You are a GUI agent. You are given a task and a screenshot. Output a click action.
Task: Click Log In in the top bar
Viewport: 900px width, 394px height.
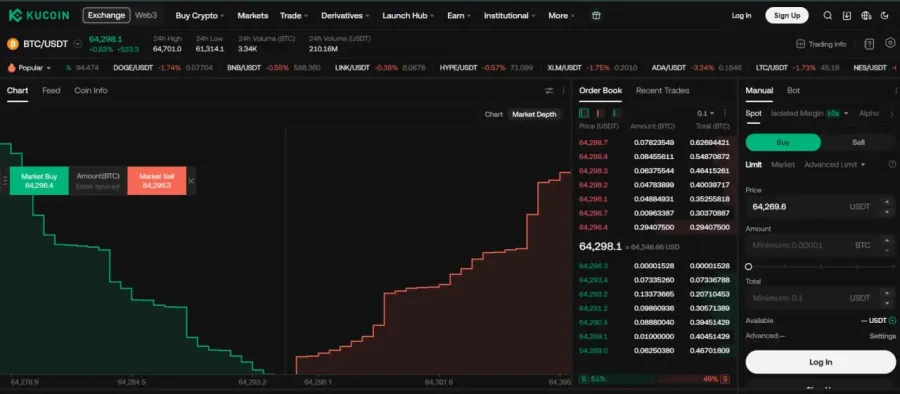tap(742, 16)
